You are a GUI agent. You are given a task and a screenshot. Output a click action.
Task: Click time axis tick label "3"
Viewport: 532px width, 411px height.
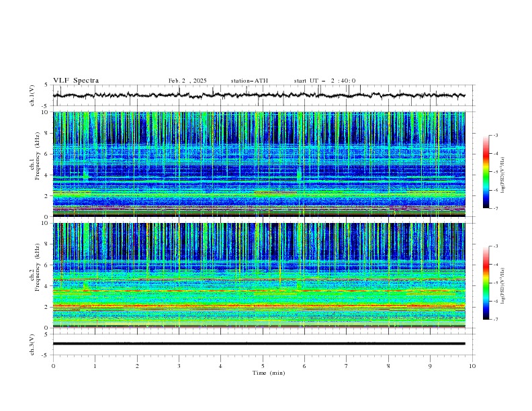(179, 366)
